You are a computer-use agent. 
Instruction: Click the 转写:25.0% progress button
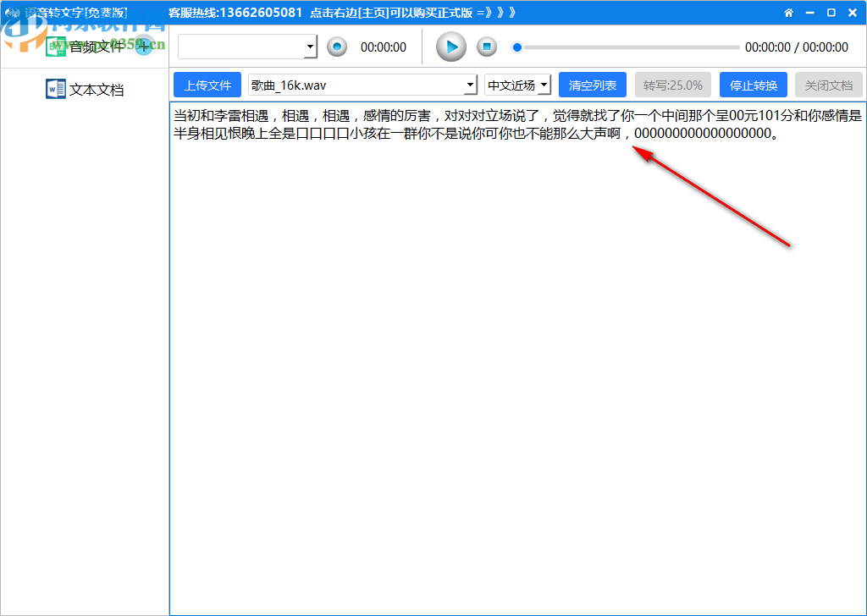coord(673,85)
